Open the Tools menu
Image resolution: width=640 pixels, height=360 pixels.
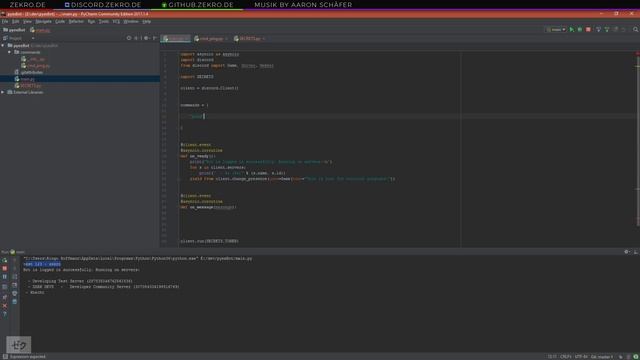point(104,21)
